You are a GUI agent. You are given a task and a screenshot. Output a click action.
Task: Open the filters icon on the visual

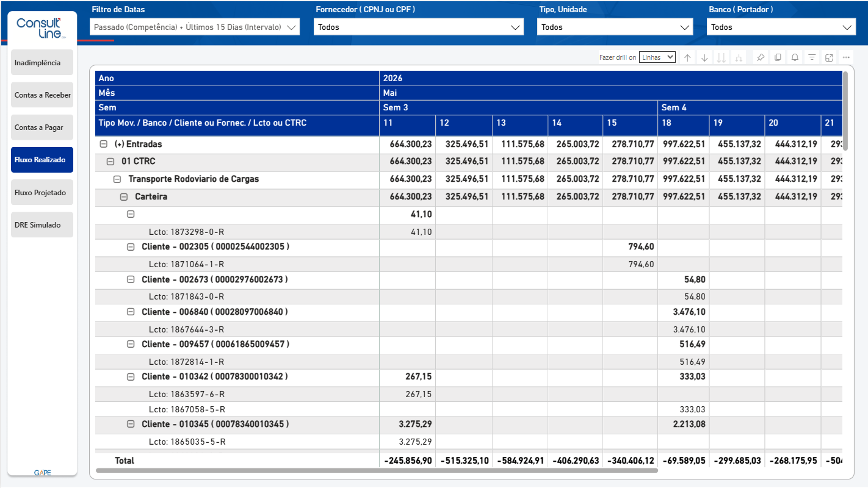812,57
